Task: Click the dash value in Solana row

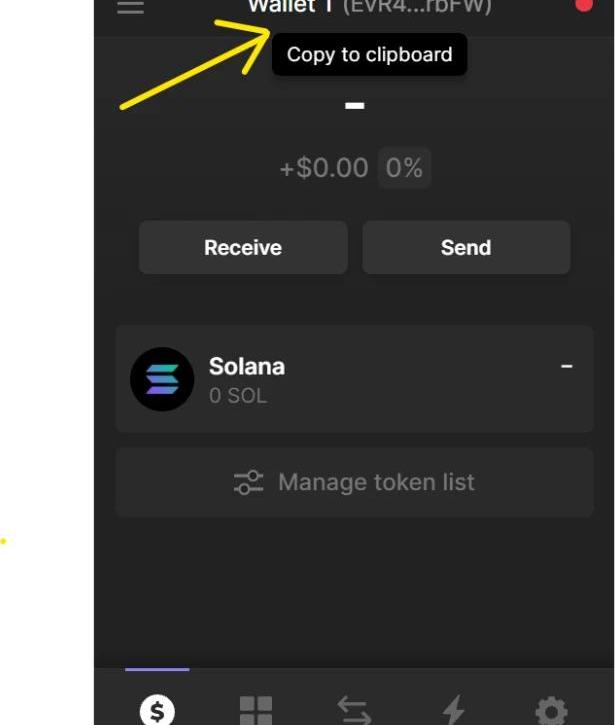Action: click(566, 366)
